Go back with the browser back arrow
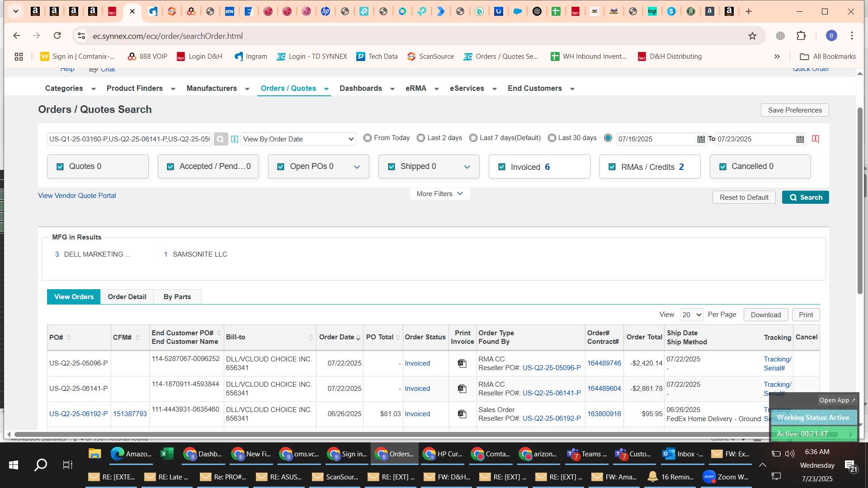Viewport: 868px width, 488px height. (17, 36)
